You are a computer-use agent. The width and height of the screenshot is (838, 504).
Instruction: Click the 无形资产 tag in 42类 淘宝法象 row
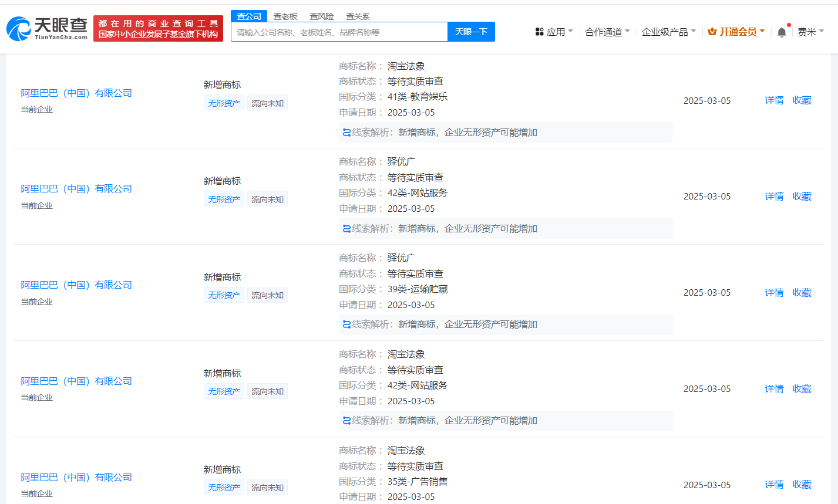(224, 391)
